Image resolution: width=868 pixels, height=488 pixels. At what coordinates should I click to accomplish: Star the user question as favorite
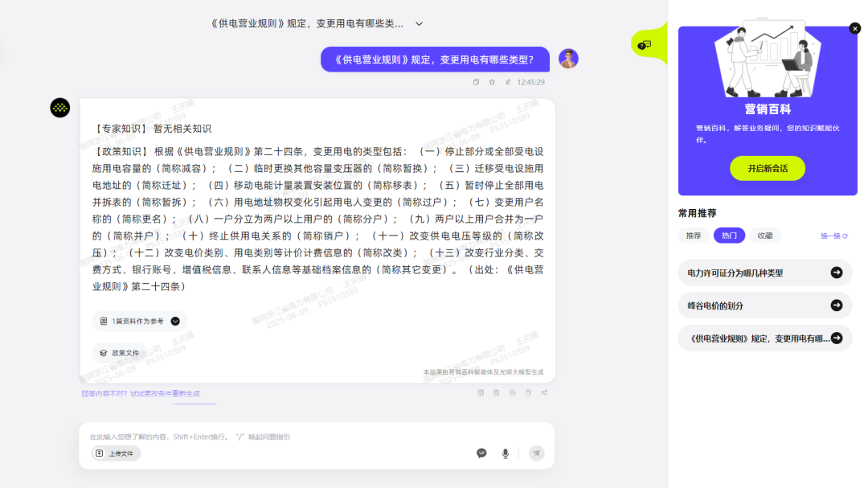click(492, 82)
